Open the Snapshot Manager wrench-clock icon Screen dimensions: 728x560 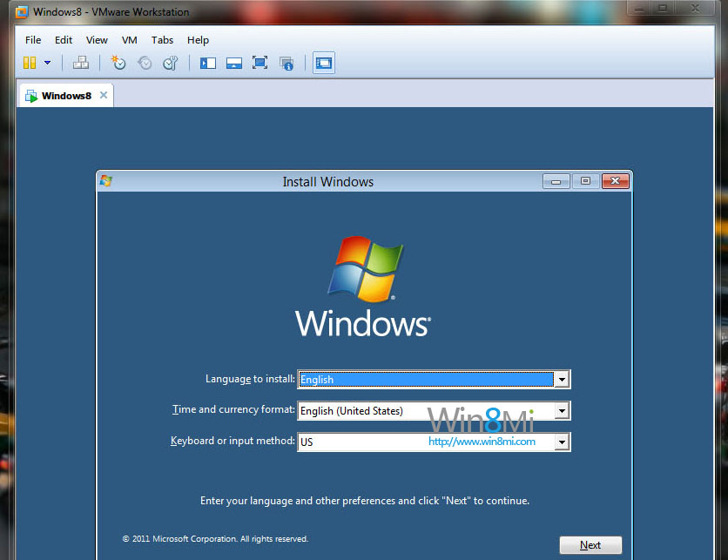(170, 63)
